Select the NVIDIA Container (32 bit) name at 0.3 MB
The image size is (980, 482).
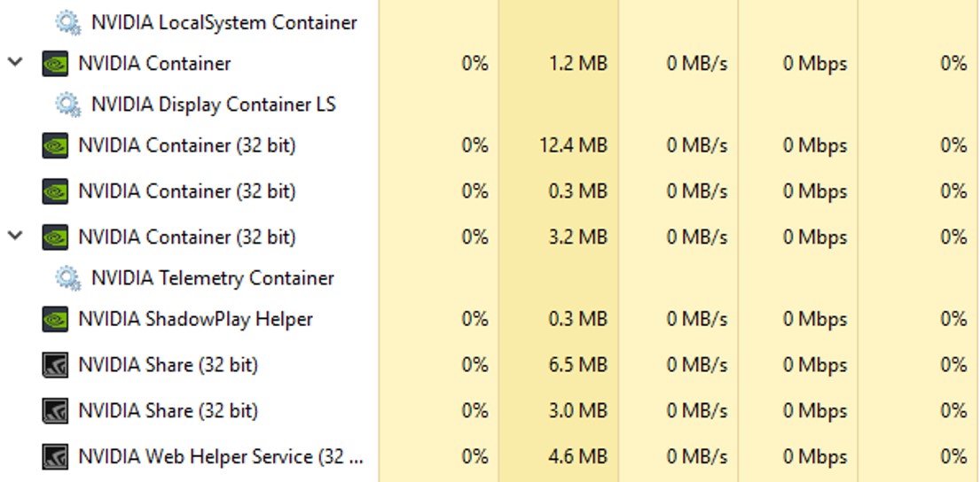(x=186, y=191)
